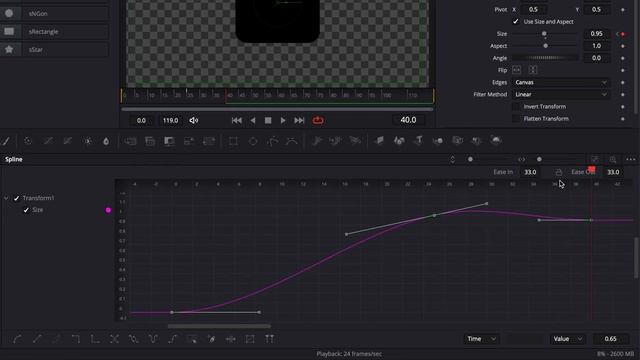This screenshot has width=640, height=360.
Task: Play the composition in reverse
Action: pos(253,120)
